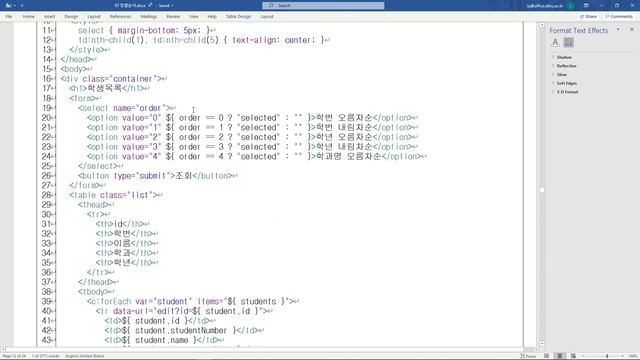Open the Design ribbon tab
The width and height of the screenshot is (640, 360).
(71, 17)
